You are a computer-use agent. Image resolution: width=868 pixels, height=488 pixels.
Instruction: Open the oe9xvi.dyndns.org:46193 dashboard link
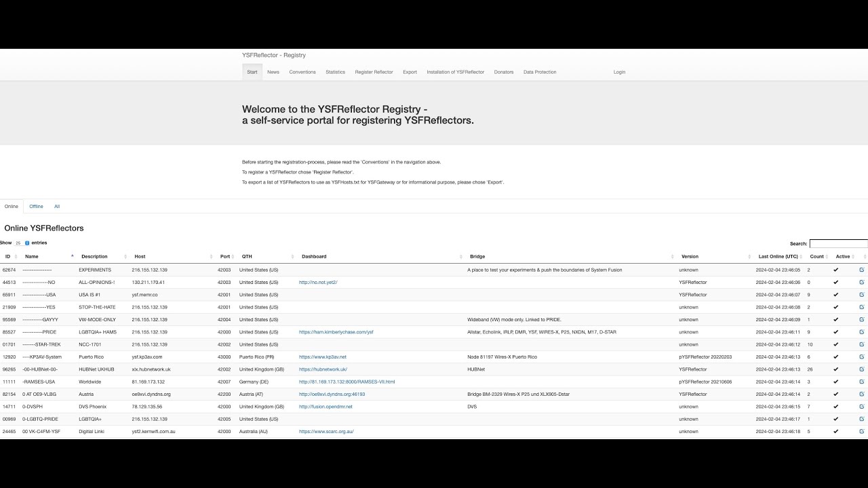[332, 394]
